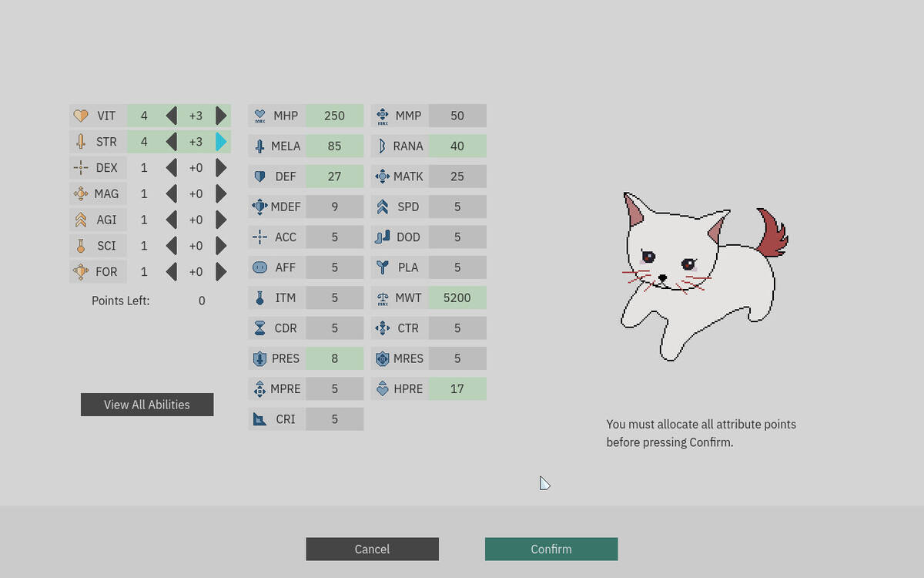Click the CRI corner icon
This screenshot has height=578, width=924.
[x=259, y=419]
